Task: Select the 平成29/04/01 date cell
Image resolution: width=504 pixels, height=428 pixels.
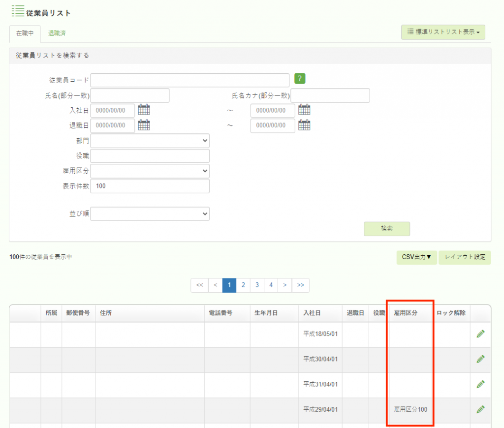Action: (x=320, y=410)
